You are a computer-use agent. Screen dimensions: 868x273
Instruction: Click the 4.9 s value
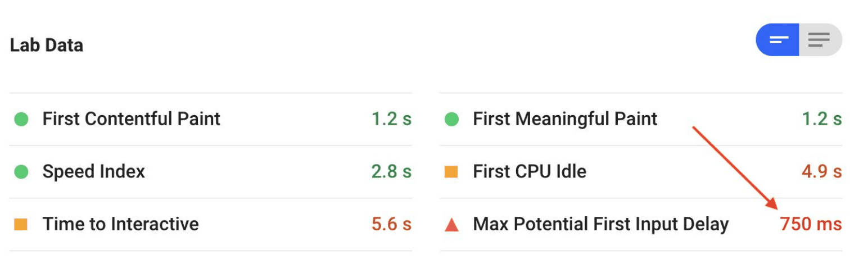tap(821, 171)
